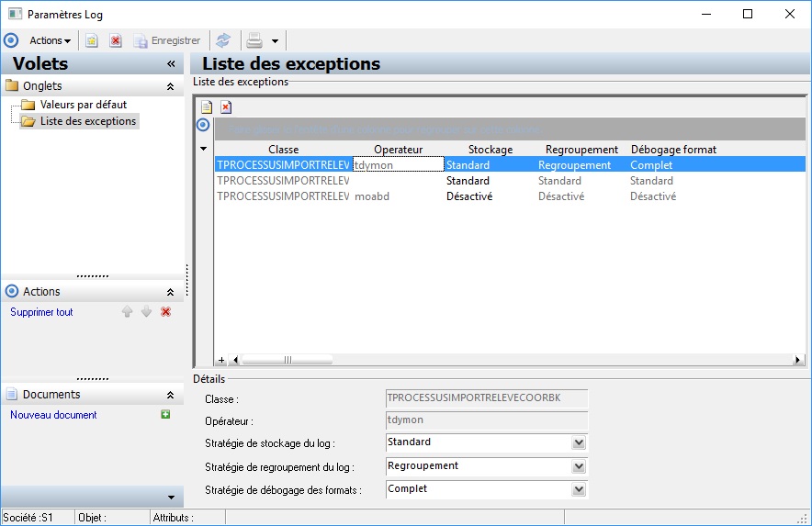The image size is (812, 526).
Task: Click the refresh arrows icon in toolbar
Action: 223,40
